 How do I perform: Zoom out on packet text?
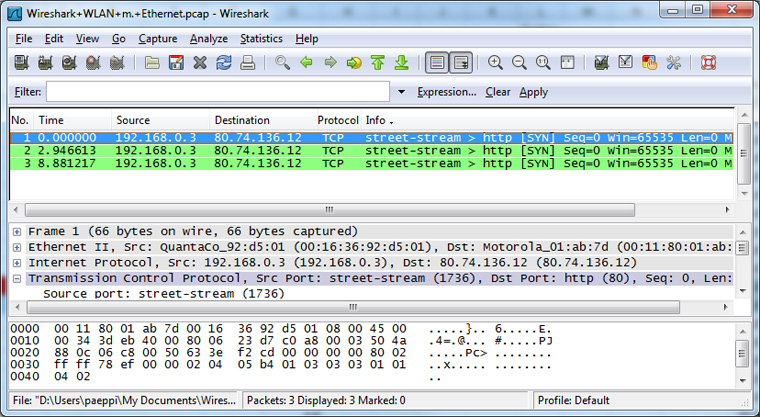click(x=519, y=63)
